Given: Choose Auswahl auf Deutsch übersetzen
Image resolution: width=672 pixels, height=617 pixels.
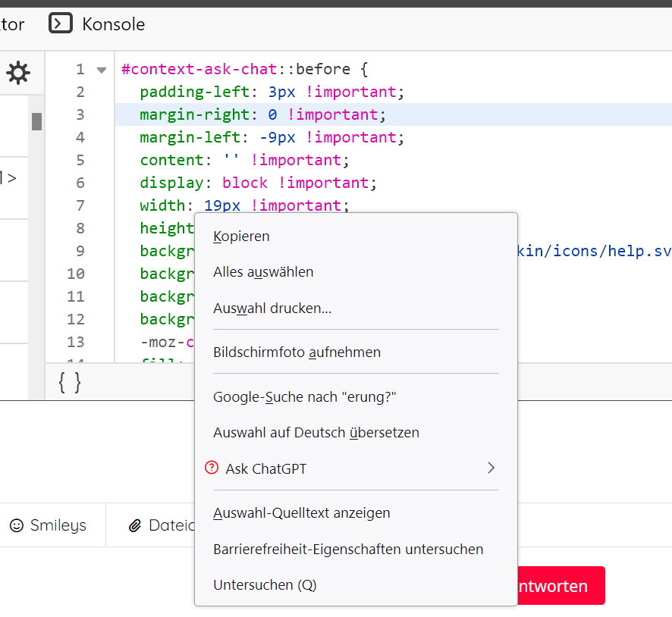Looking at the screenshot, I should 316,433.
